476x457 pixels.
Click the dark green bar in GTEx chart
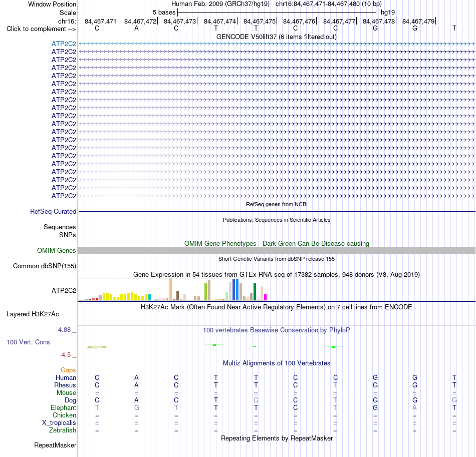pos(255,292)
